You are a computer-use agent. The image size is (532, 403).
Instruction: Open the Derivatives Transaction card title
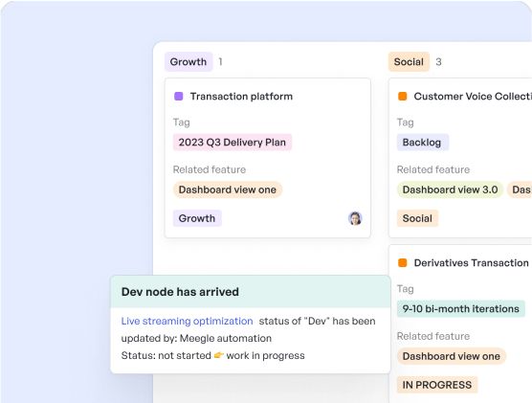coord(472,263)
